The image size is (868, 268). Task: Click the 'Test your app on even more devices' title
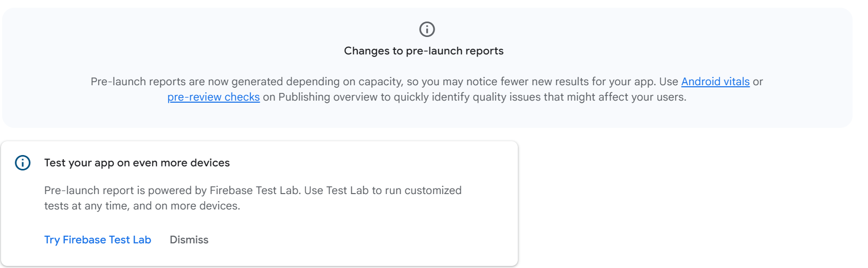point(137,163)
